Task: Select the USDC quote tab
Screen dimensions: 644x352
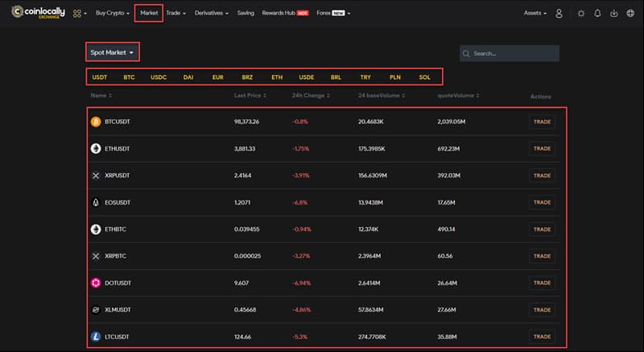Action: coord(159,77)
